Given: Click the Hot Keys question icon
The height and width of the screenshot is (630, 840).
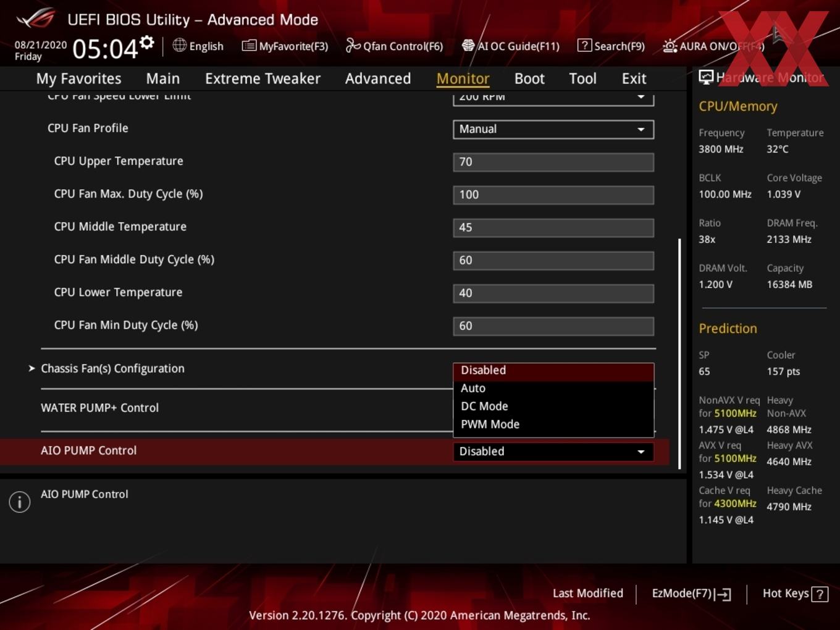Looking at the screenshot, I should tap(820, 594).
